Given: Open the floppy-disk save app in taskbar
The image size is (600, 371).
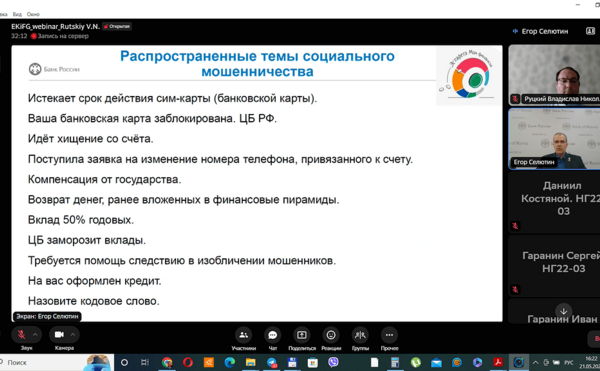Looking at the screenshot, I should (292, 362).
